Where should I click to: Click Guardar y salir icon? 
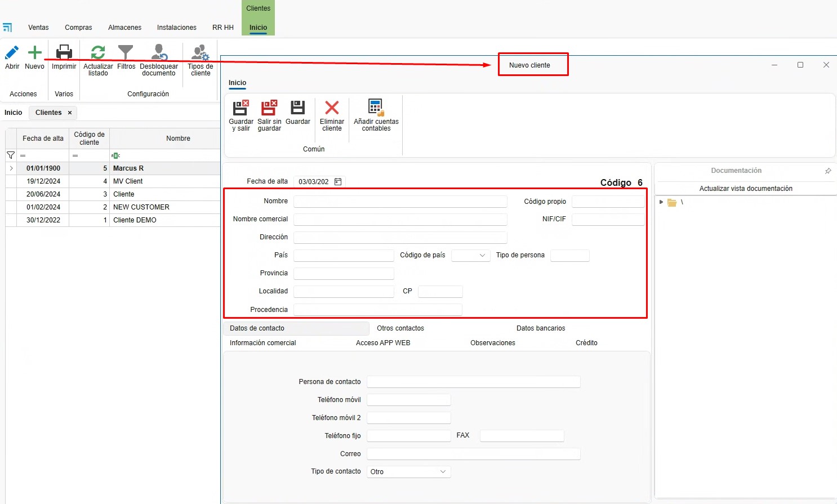tap(241, 108)
